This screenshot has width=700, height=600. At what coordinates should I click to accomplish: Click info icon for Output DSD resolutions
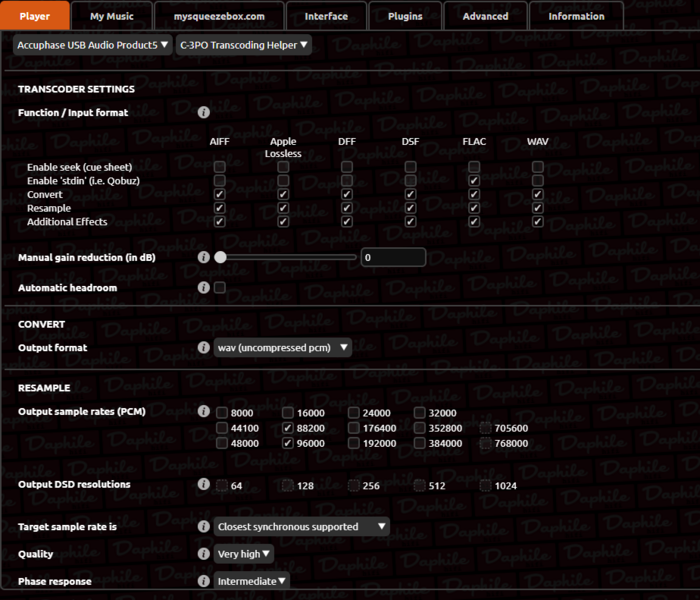click(x=204, y=485)
